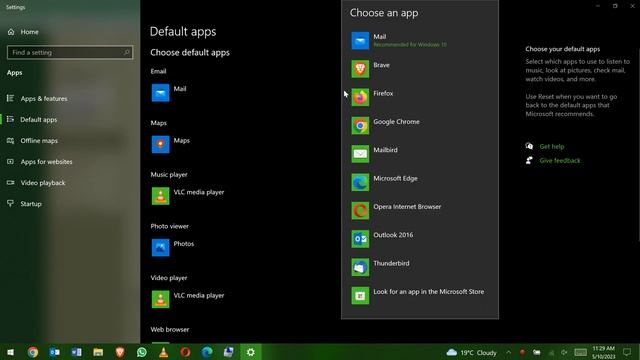This screenshot has width=640, height=360.
Task: Click the Find a setting search box
Action: (x=70, y=52)
